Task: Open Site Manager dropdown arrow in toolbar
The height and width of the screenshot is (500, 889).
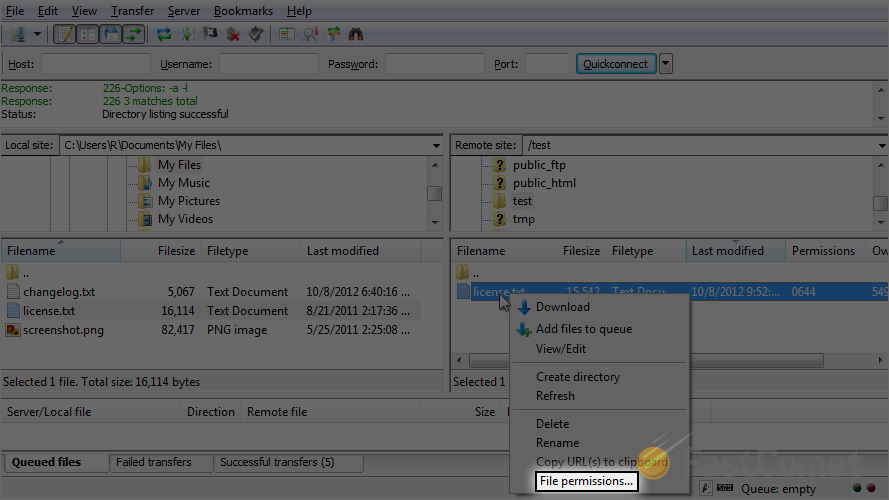Action: coord(37,35)
